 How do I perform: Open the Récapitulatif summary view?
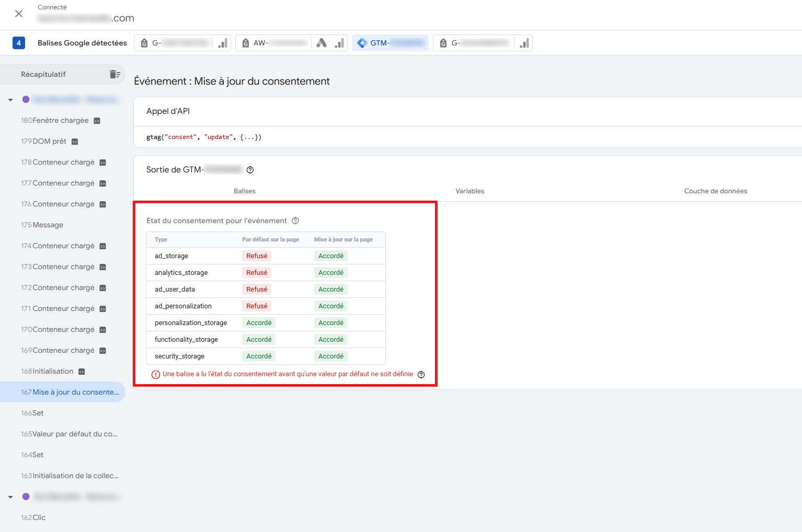(x=43, y=74)
